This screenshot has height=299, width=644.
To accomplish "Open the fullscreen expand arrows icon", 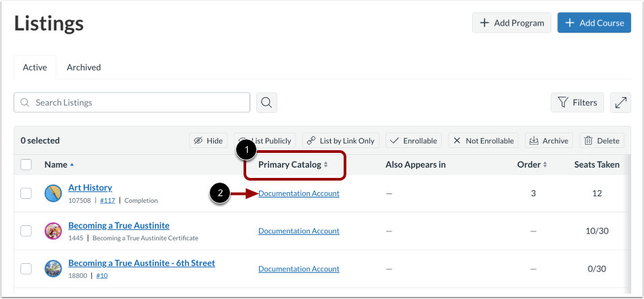I will pyautogui.click(x=620, y=103).
